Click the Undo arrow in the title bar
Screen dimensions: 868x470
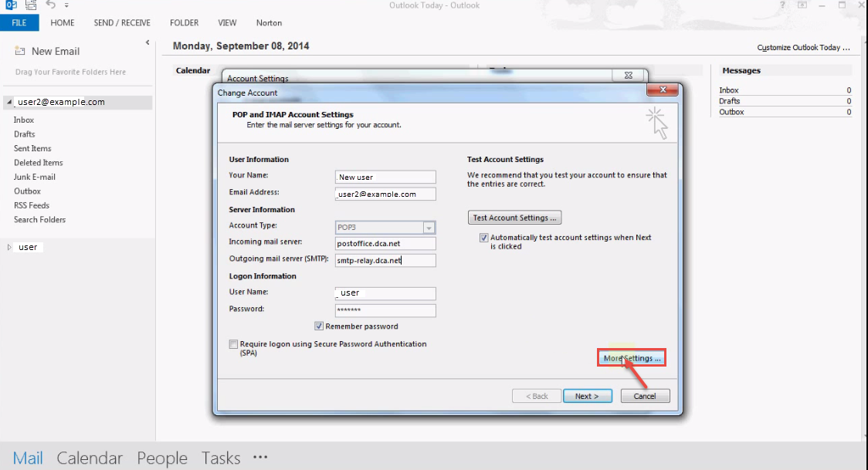point(51,5)
